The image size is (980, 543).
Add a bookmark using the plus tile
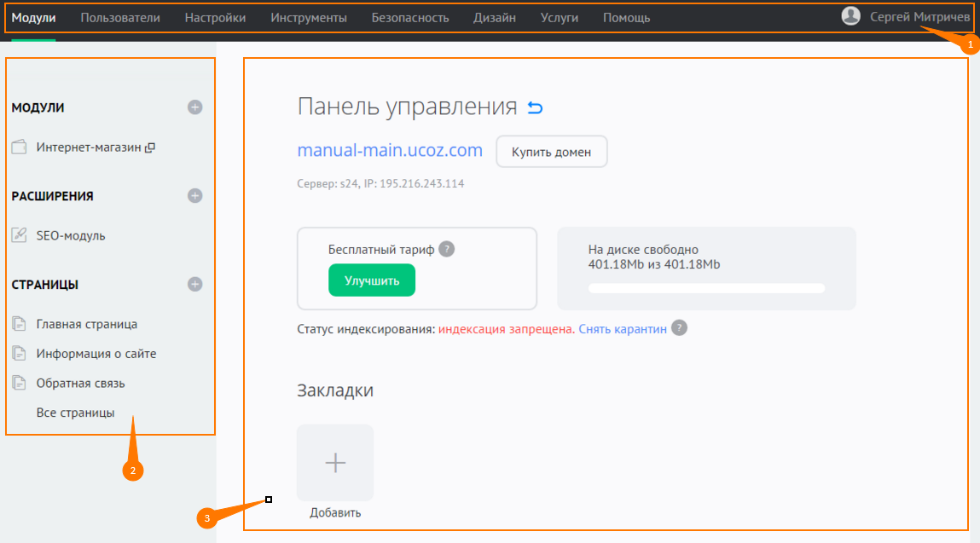click(335, 463)
